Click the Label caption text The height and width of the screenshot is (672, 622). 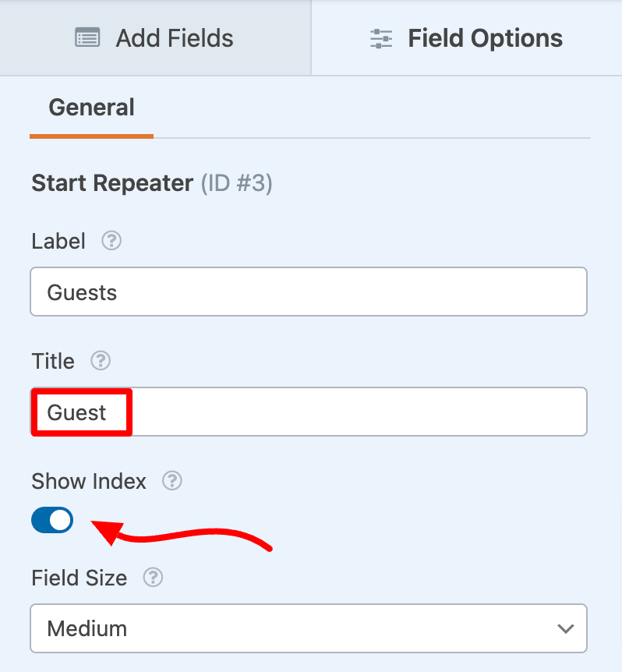pos(58,242)
